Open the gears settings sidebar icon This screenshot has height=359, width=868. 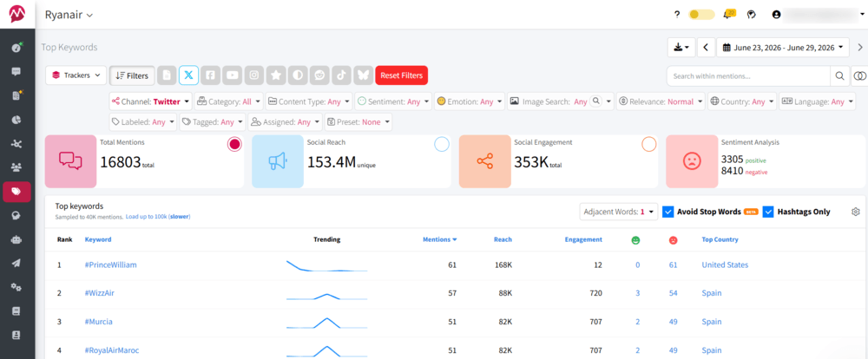(x=16, y=288)
